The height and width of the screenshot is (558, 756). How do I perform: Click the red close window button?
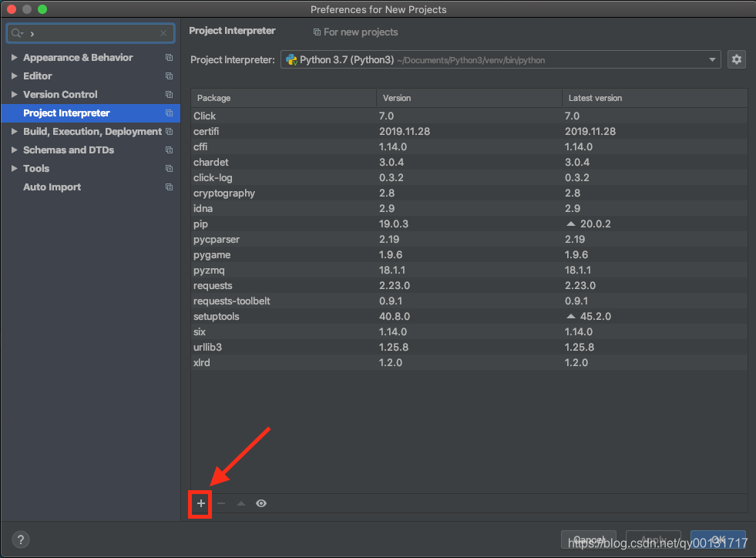pos(12,9)
